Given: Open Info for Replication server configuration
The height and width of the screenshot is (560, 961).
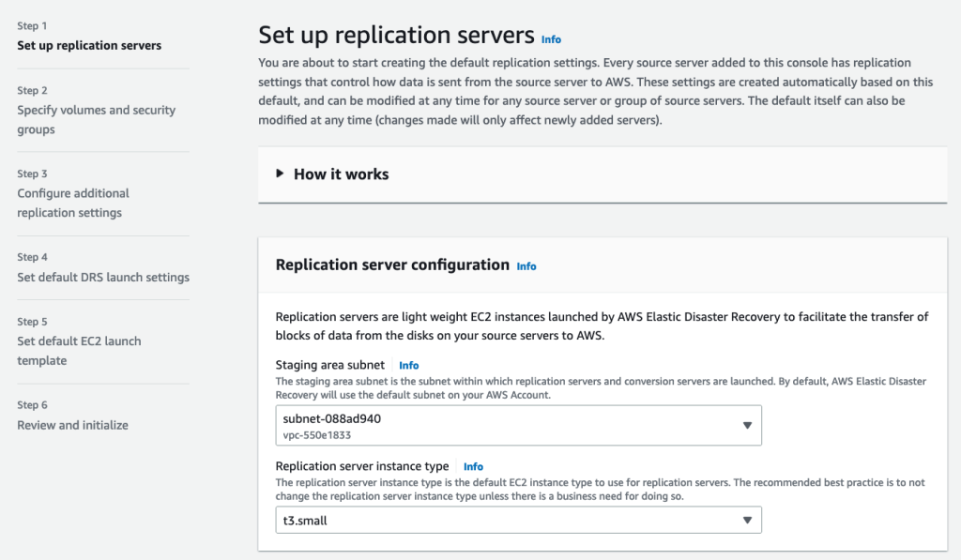Looking at the screenshot, I should click(526, 266).
